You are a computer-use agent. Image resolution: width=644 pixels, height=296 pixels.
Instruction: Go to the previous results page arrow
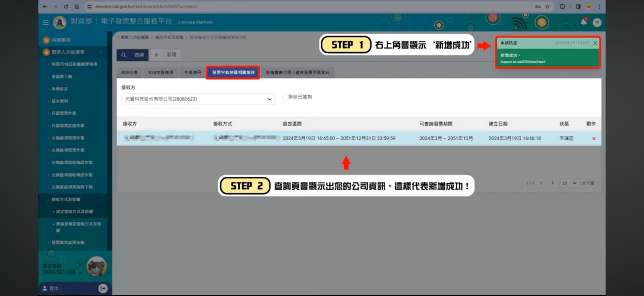541,183
